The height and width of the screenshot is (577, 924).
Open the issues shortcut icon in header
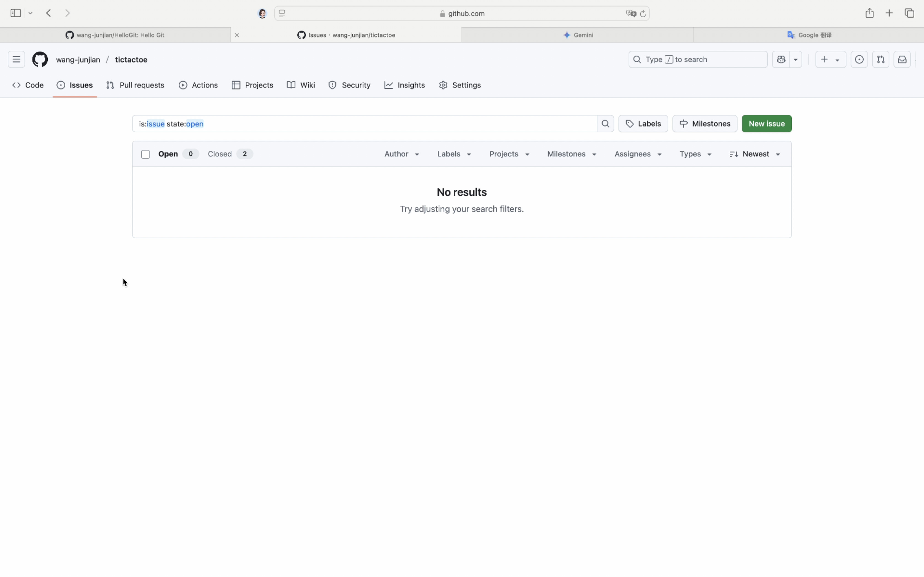859,60
